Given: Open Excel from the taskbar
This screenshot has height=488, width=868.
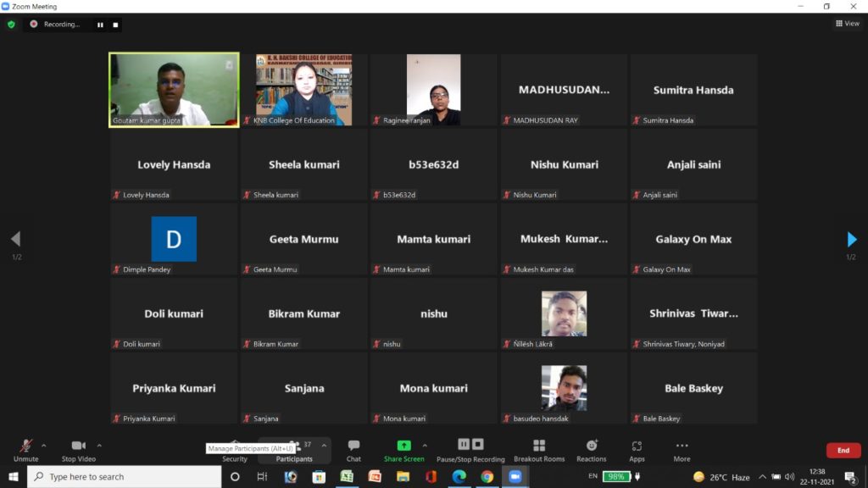Looking at the screenshot, I should click(347, 476).
